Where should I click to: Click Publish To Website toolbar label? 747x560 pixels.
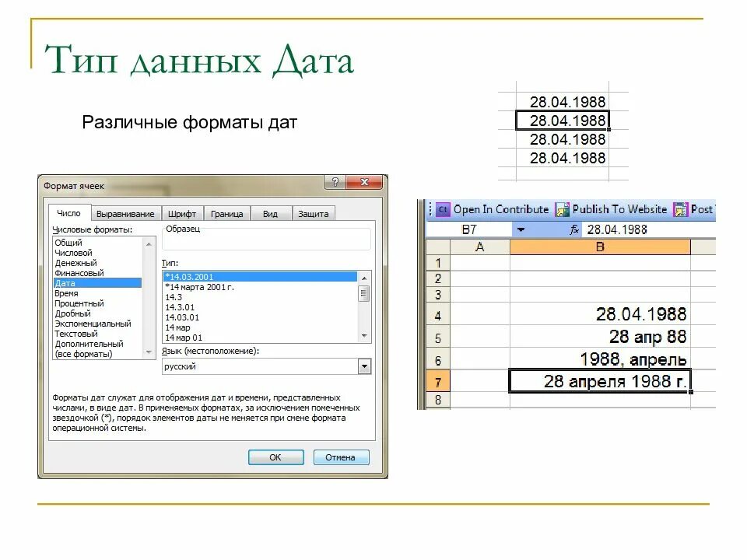tap(619, 209)
